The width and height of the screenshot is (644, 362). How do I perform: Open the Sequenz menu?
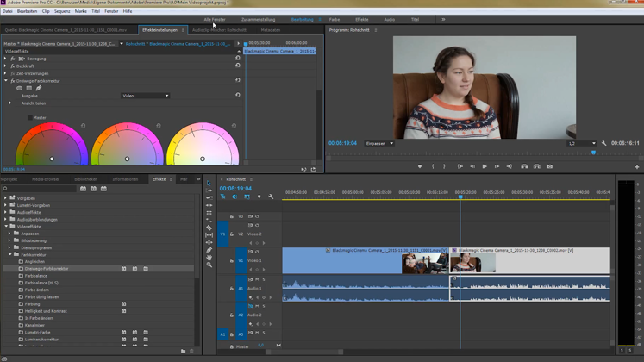[x=62, y=11]
